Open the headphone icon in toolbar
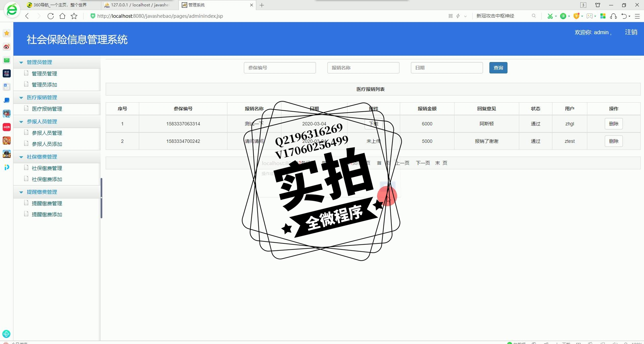This screenshot has width=644, height=344. tap(613, 16)
